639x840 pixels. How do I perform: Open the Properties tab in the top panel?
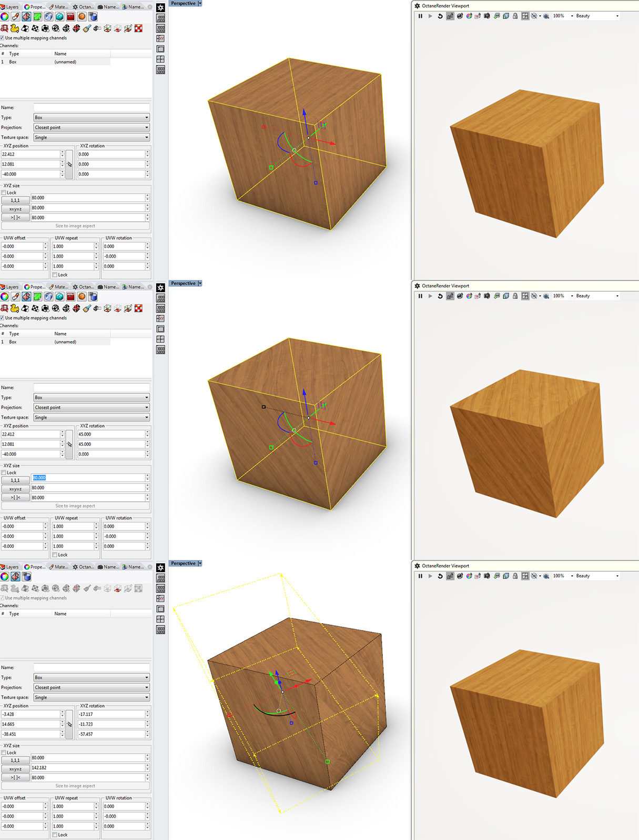35,7
